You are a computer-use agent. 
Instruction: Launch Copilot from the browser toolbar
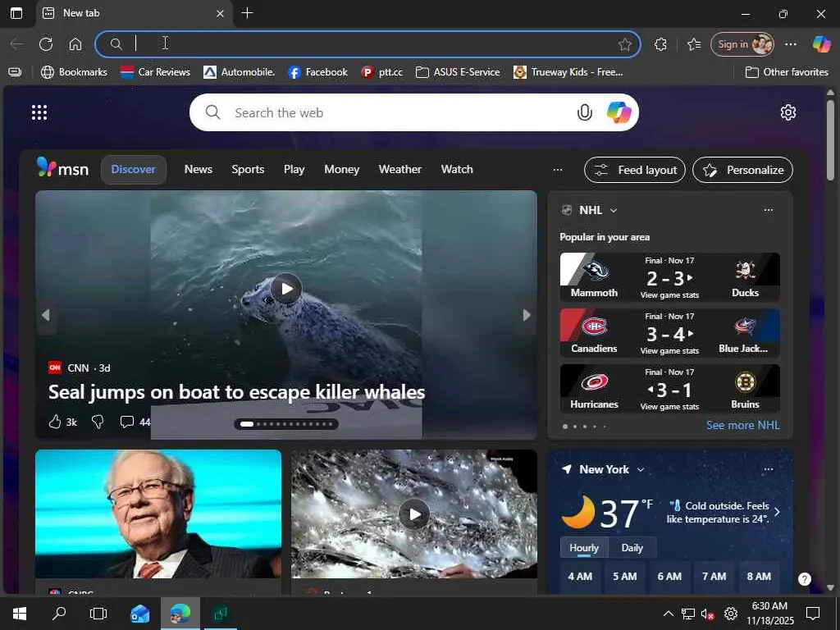tap(821, 44)
